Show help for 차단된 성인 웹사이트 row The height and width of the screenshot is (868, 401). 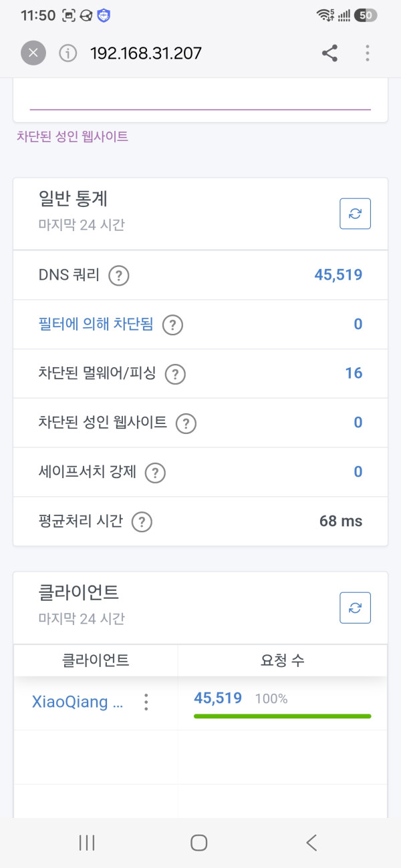186,423
